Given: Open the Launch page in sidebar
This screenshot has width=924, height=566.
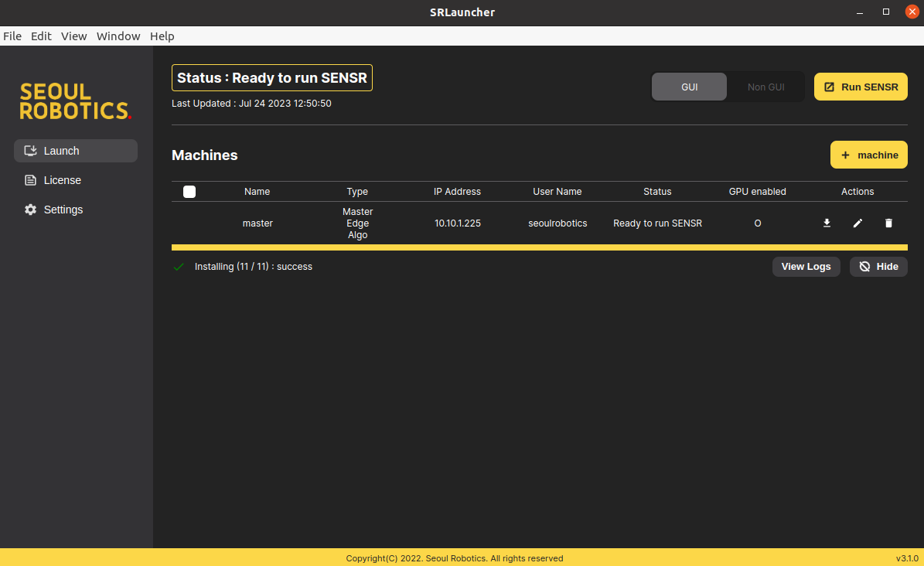Looking at the screenshot, I should click(76, 151).
